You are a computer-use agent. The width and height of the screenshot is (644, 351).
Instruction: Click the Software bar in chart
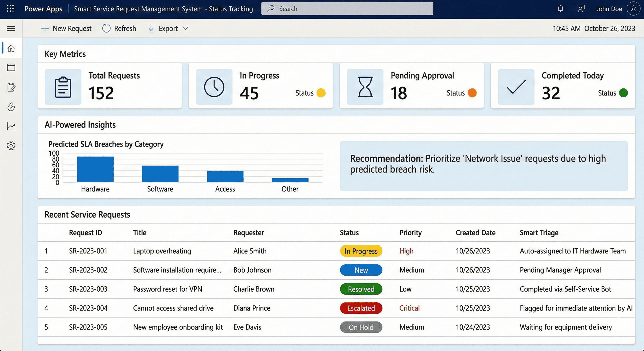[160, 174]
